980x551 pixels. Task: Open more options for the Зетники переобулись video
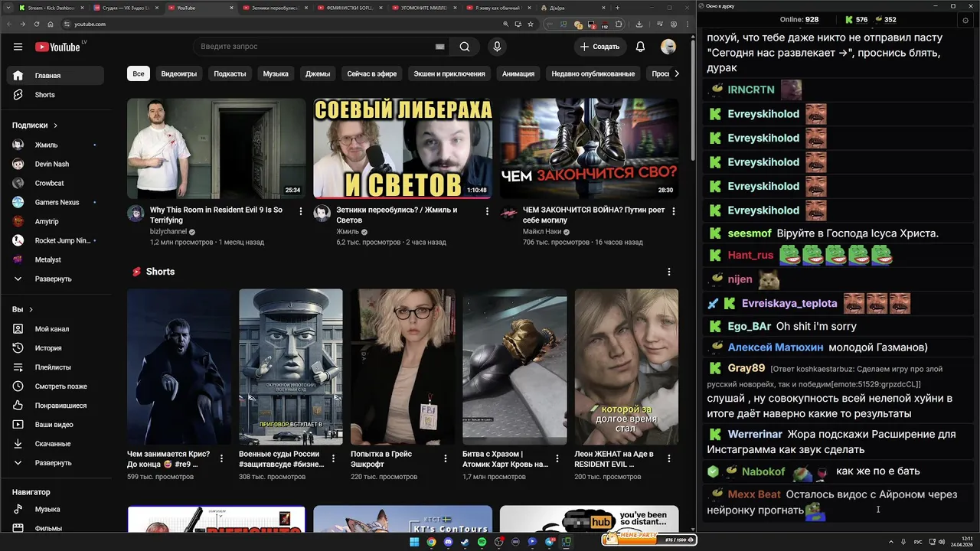coord(487,211)
